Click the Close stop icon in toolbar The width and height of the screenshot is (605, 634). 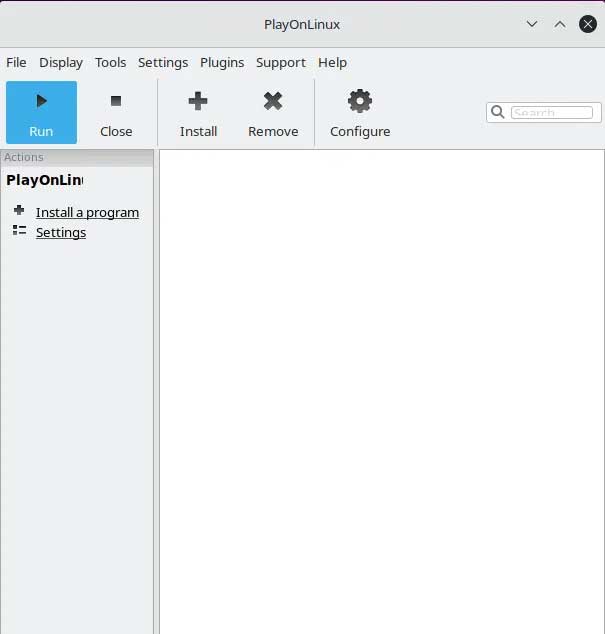tap(116, 101)
